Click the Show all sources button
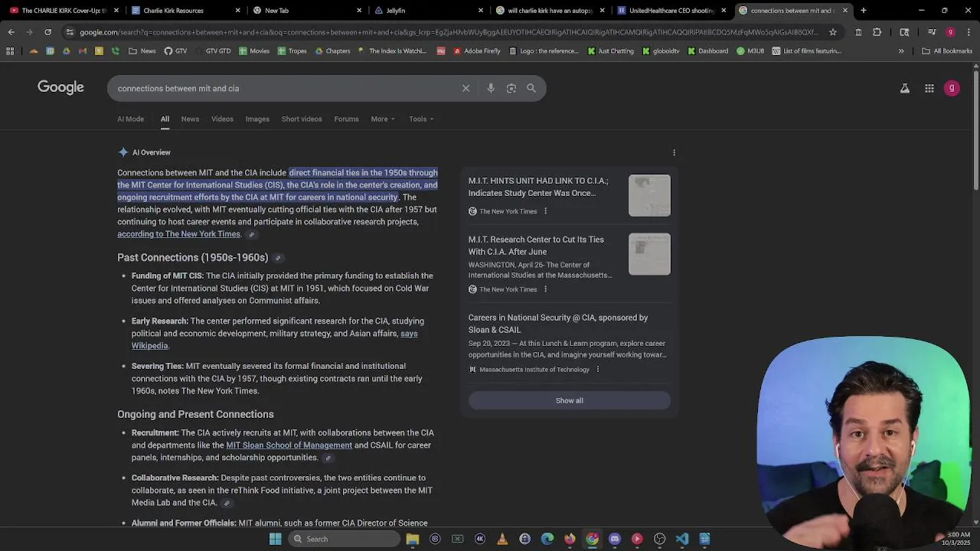 point(569,400)
